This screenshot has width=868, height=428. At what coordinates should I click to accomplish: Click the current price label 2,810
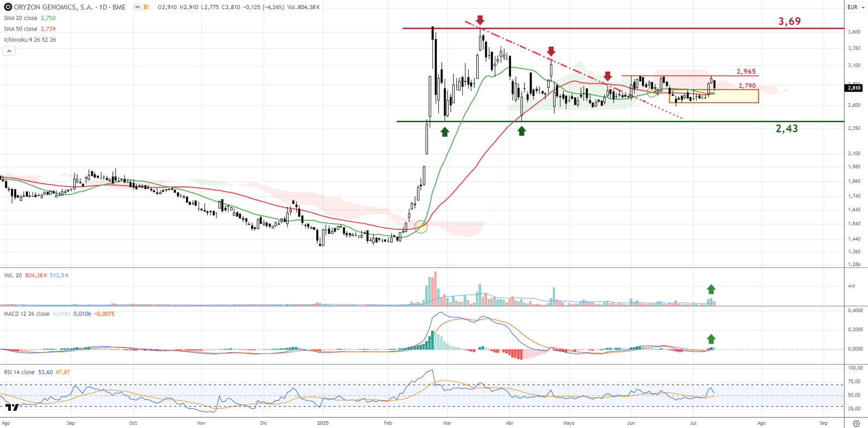854,88
